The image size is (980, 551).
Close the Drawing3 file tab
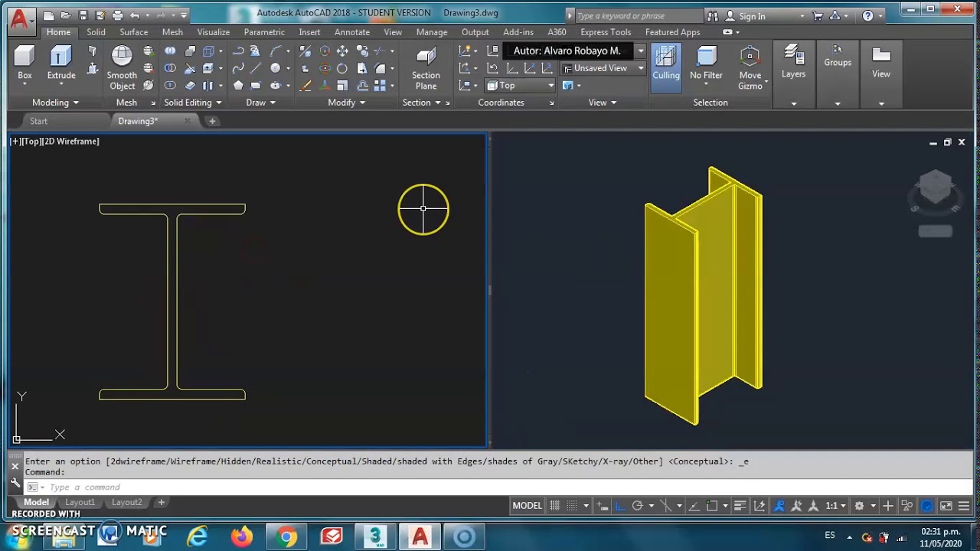(x=188, y=121)
